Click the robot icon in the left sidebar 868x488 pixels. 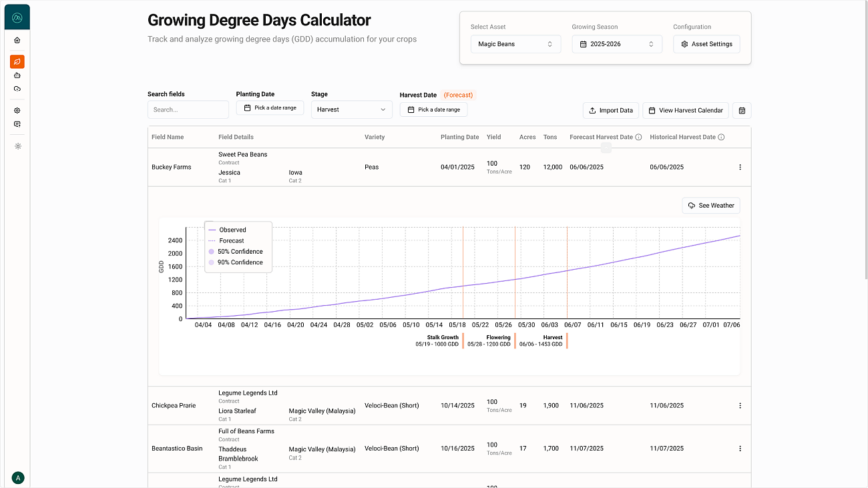pos(17,75)
